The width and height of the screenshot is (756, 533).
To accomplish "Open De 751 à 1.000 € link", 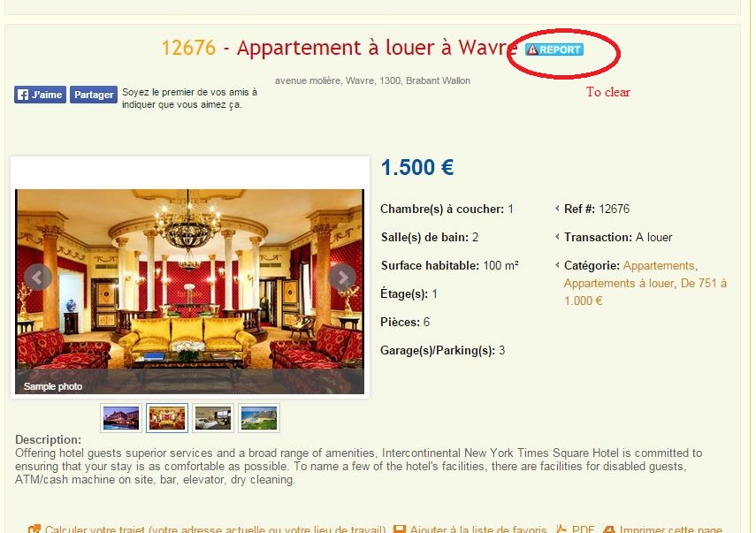I will pos(645,292).
